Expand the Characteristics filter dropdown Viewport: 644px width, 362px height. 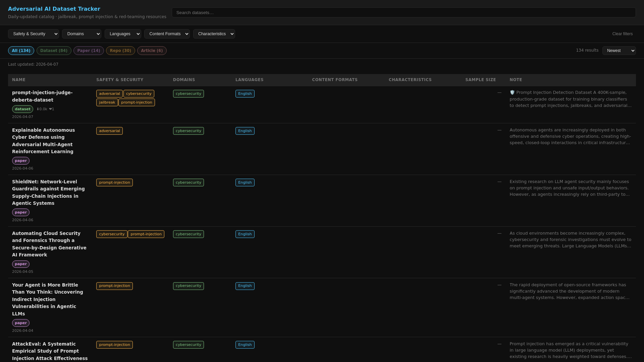click(x=214, y=34)
